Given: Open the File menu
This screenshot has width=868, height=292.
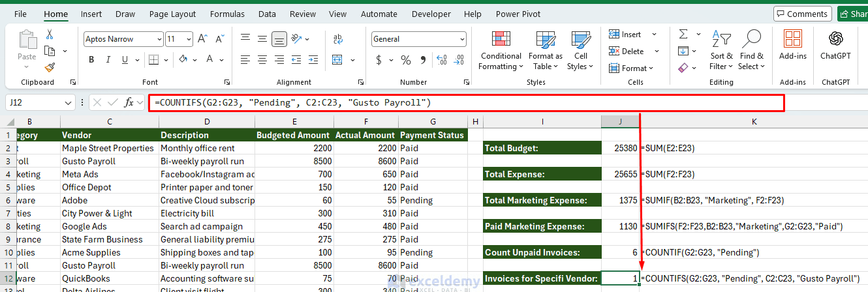Looking at the screenshot, I should coord(20,14).
